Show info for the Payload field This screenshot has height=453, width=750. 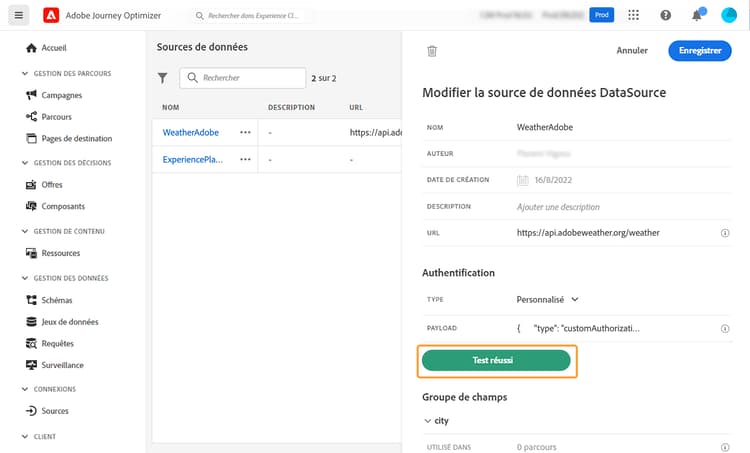coord(725,329)
